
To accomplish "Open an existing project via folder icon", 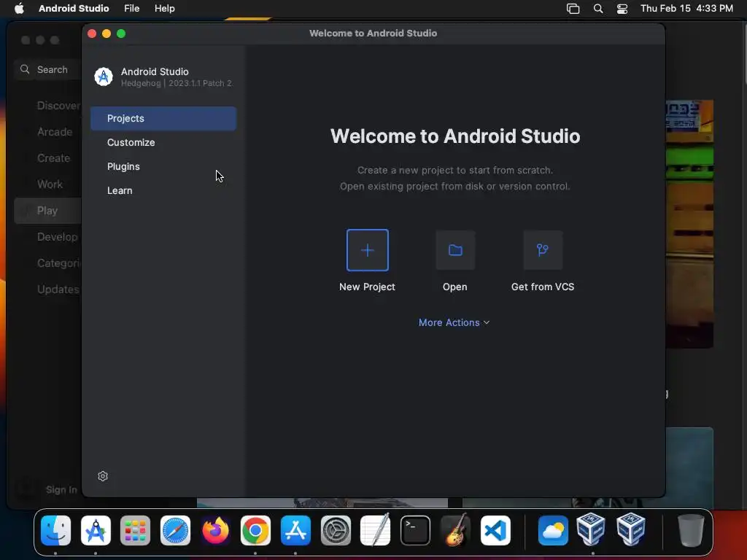I will [455, 250].
